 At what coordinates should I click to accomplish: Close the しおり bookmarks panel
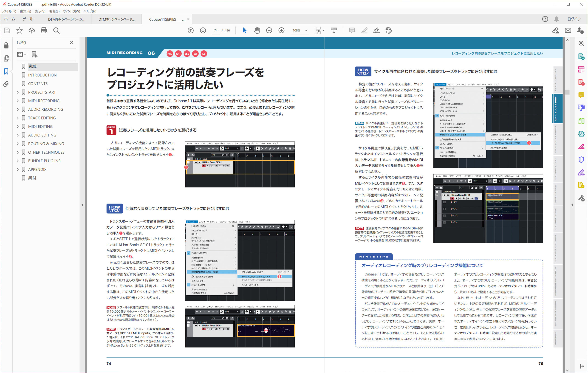(x=71, y=42)
